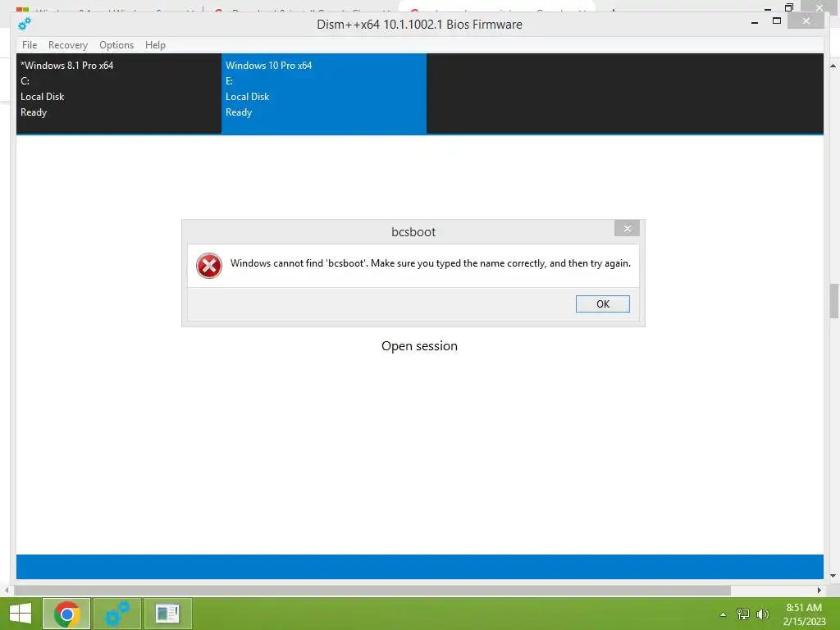Select the Windows 10 Pro x64 image tile
Viewport: 840px width, 630px height.
(324, 94)
